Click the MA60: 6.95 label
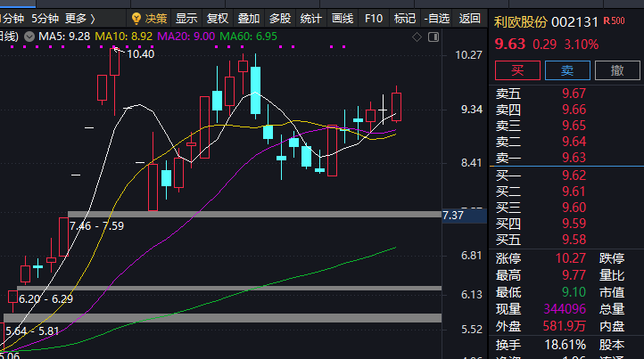644x359 pixels. [249, 37]
